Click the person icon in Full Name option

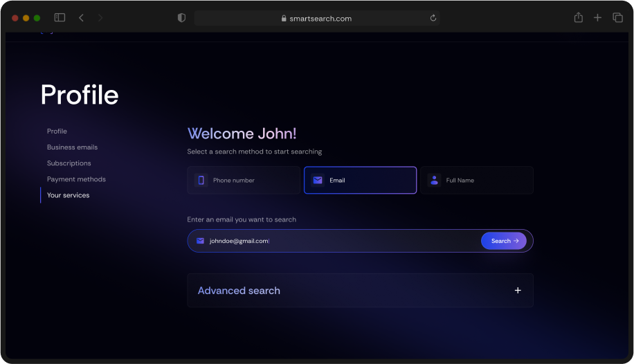[434, 180]
